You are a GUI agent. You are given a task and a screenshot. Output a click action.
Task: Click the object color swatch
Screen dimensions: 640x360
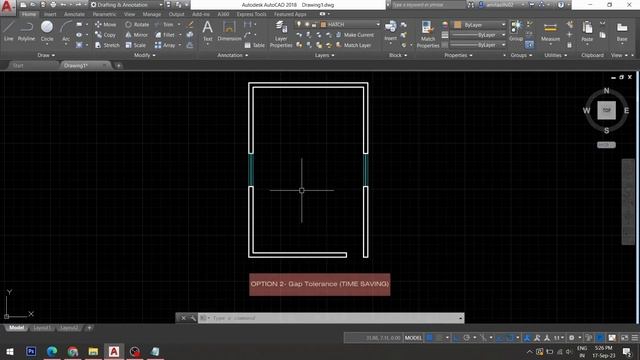tap(458, 25)
